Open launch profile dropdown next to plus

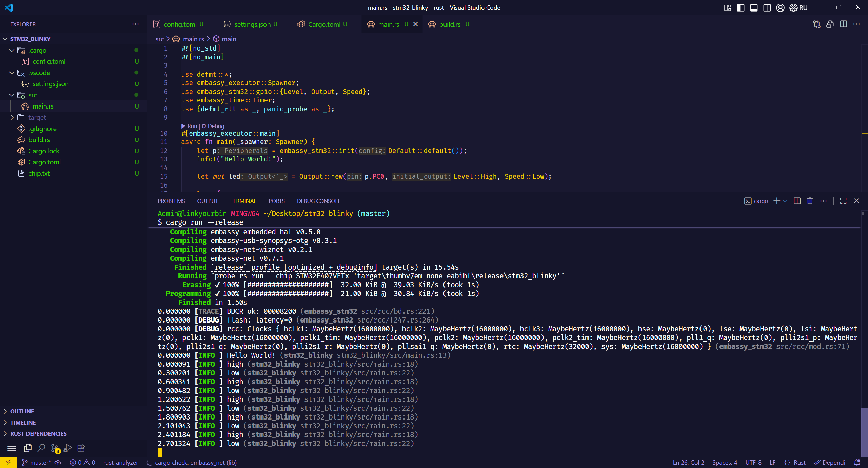(785, 201)
